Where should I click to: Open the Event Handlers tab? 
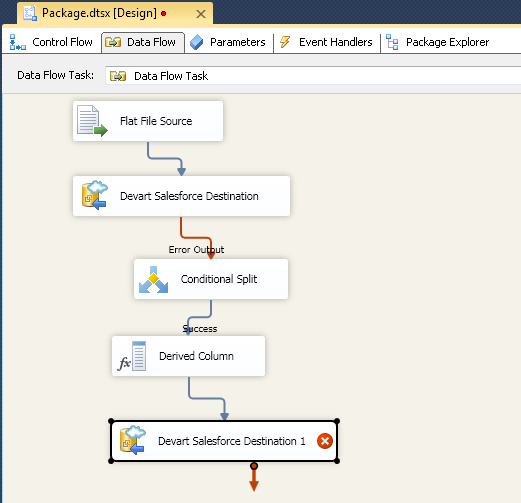327,42
